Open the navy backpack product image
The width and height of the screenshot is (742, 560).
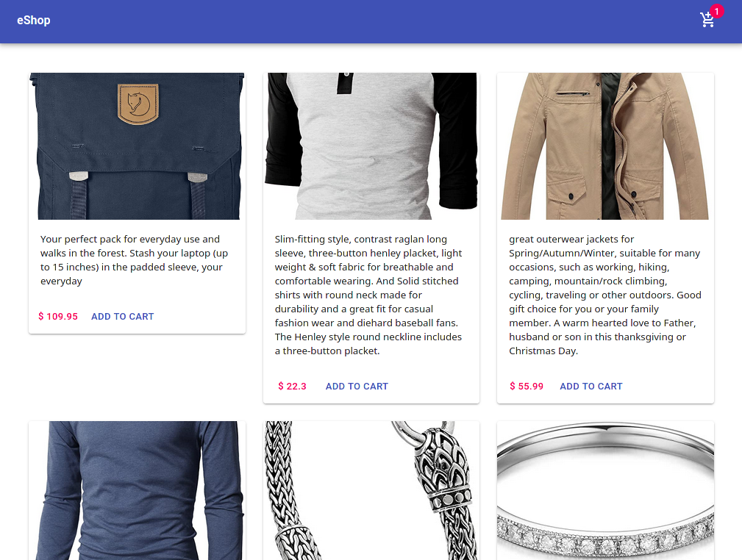(x=138, y=146)
